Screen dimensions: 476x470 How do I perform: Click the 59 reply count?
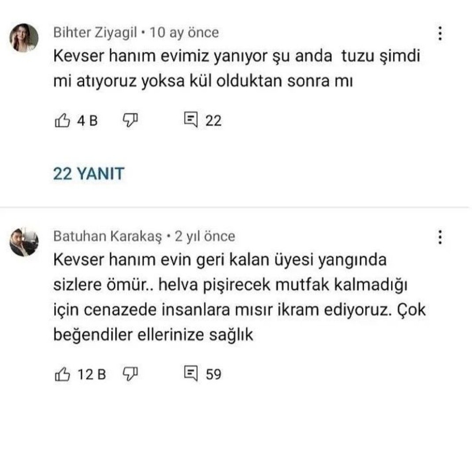[x=213, y=374]
